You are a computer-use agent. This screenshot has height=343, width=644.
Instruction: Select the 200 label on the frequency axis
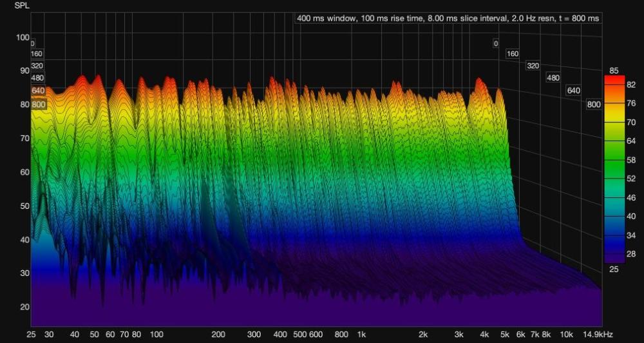[x=218, y=335]
